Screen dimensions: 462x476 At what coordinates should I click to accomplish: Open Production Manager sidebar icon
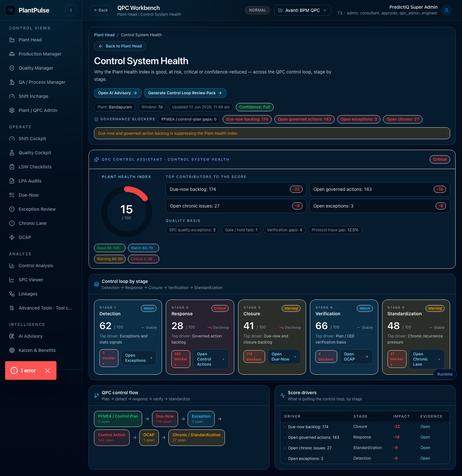click(x=12, y=54)
